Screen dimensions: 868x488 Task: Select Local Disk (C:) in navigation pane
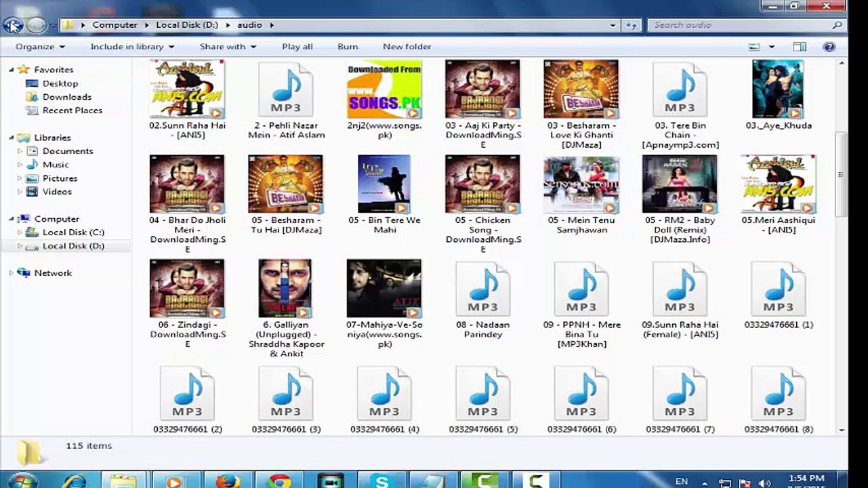[73, 232]
